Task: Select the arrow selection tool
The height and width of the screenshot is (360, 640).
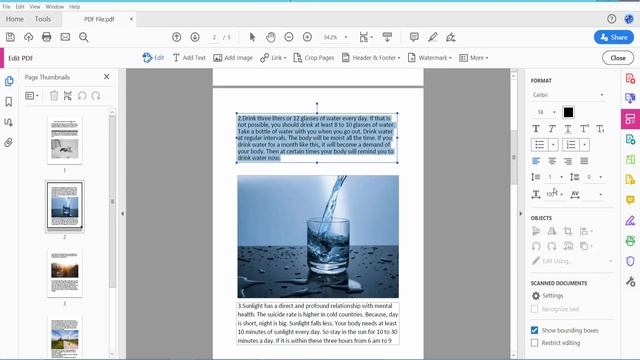Action: [252, 37]
